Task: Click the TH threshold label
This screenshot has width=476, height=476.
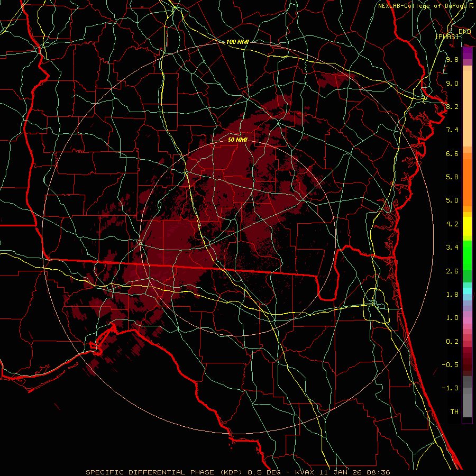Action: tap(454, 412)
